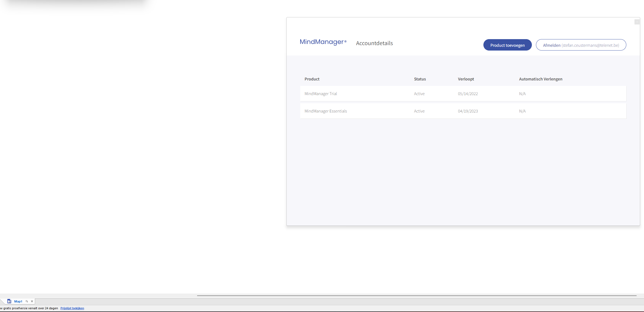Click the trial expiry status message

click(x=29, y=308)
